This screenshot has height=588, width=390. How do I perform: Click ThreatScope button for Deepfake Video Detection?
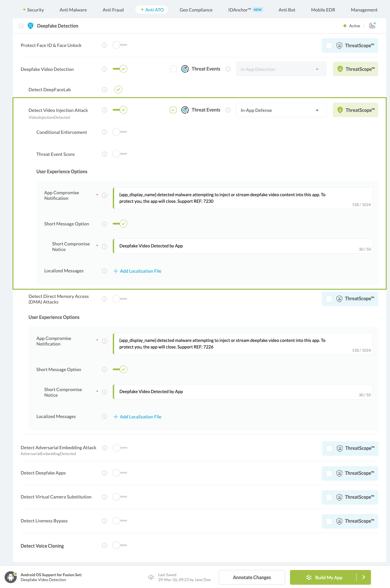coord(355,69)
